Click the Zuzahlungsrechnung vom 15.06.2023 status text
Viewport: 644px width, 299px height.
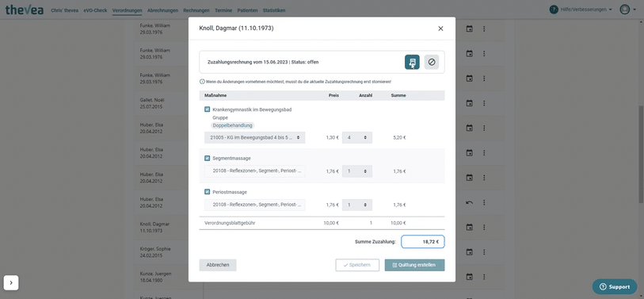tap(263, 62)
